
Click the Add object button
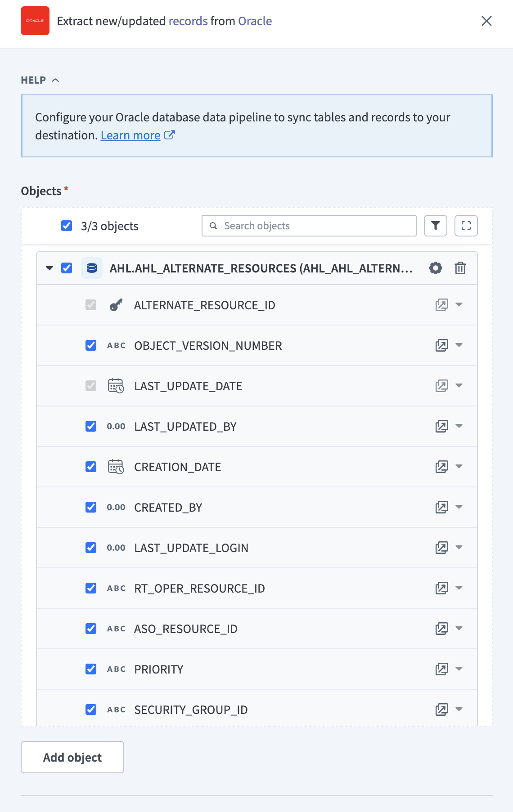(x=72, y=757)
